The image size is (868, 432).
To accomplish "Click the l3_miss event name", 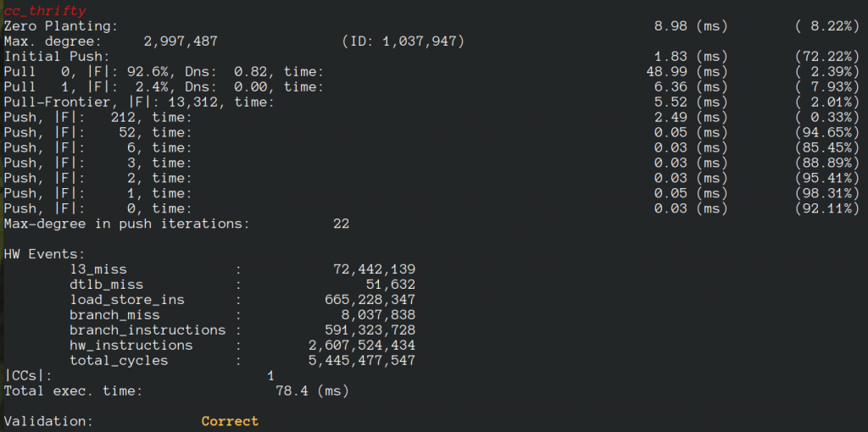I will click(98, 270).
